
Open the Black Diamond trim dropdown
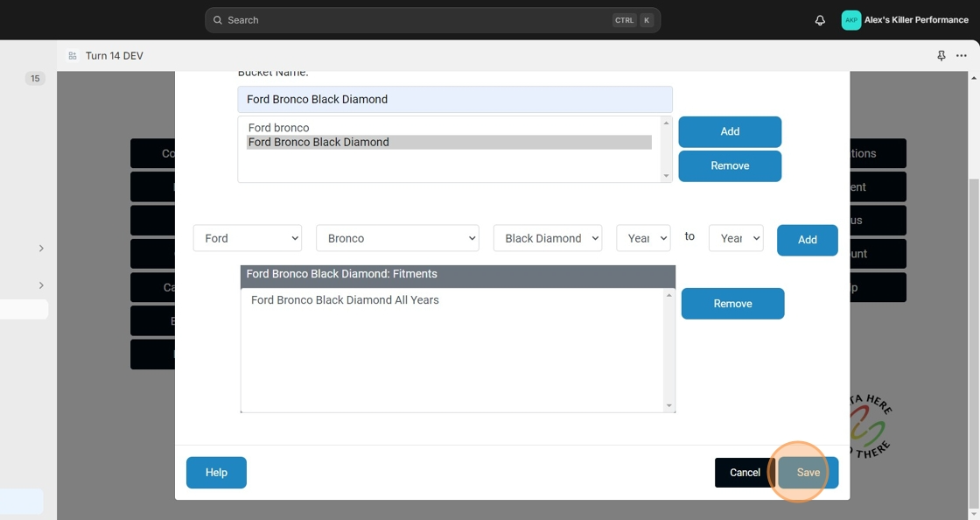[548, 238]
